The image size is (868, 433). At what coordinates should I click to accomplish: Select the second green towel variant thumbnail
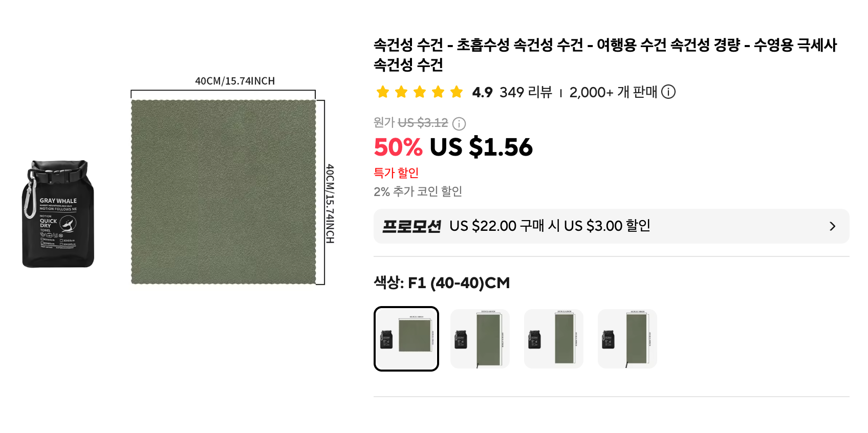480,339
